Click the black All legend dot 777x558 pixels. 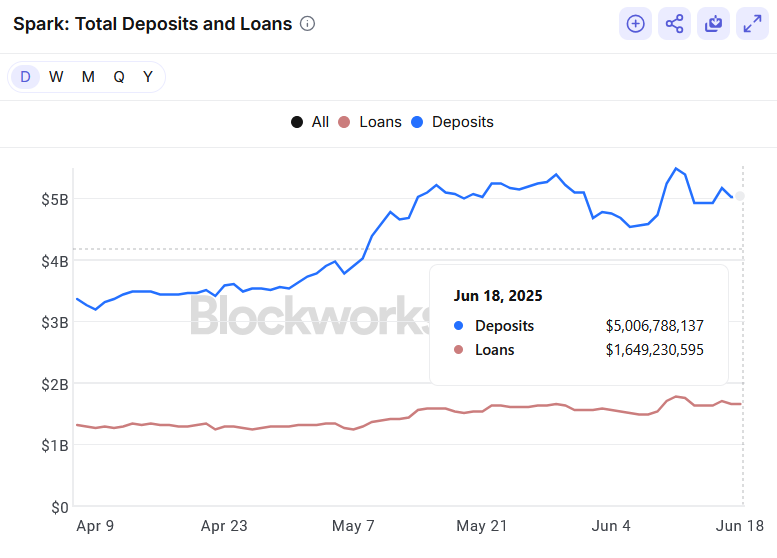(297, 122)
